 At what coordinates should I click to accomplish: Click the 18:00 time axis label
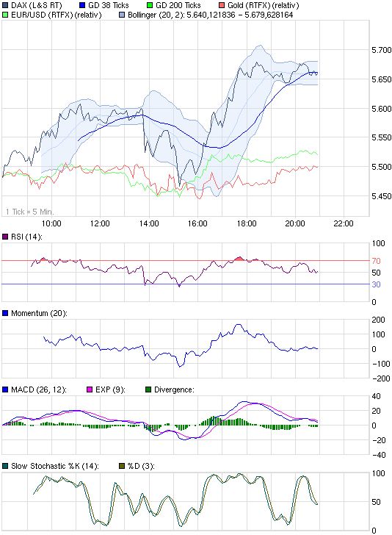coord(247,223)
